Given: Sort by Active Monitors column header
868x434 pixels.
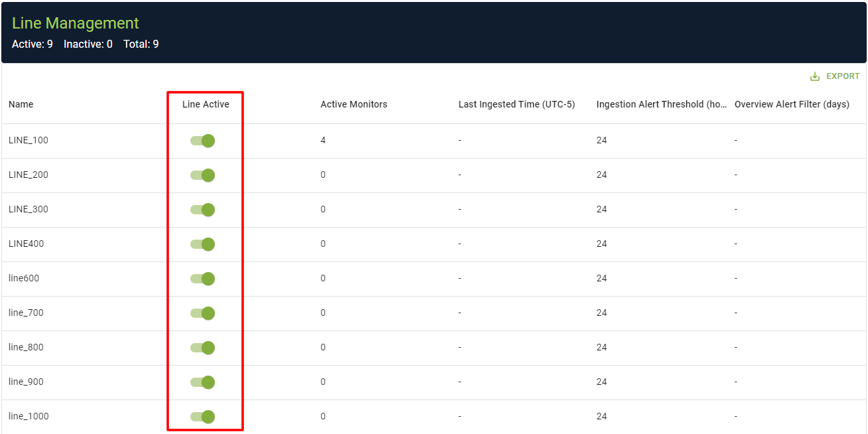Looking at the screenshot, I should tap(353, 104).
